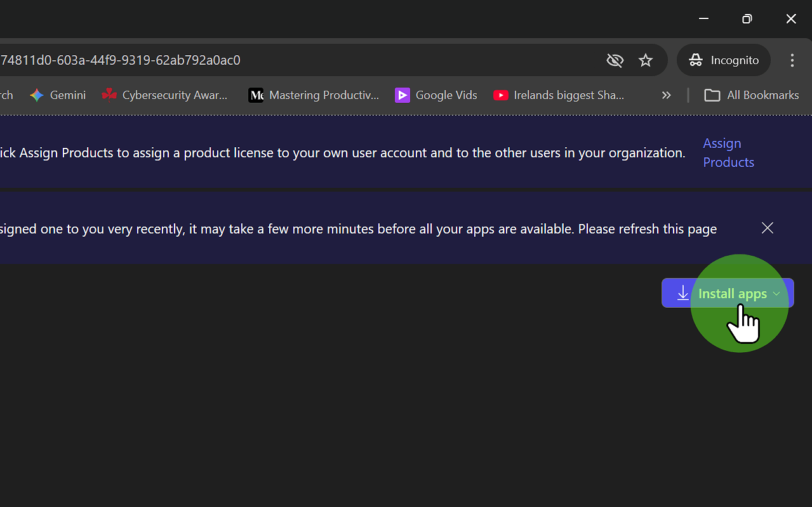Minimize the browser window
Viewport: 812px width, 507px height.
[x=703, y=19]
